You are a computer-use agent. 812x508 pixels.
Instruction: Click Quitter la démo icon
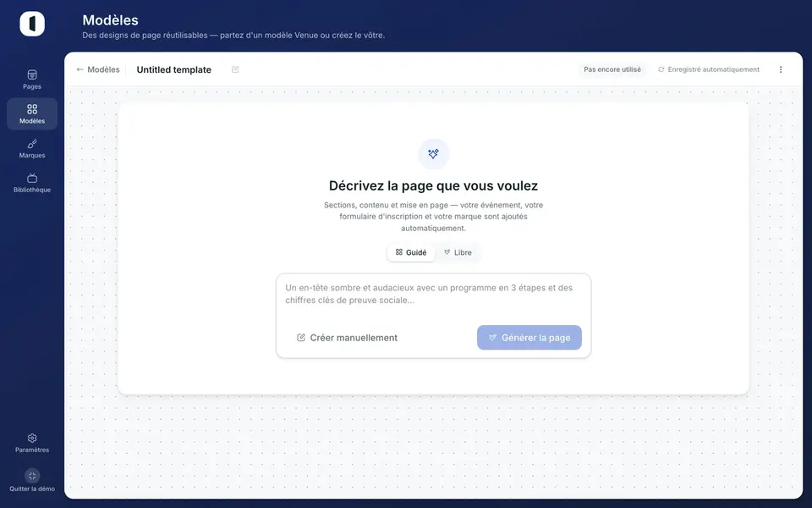tap(32, 475)
